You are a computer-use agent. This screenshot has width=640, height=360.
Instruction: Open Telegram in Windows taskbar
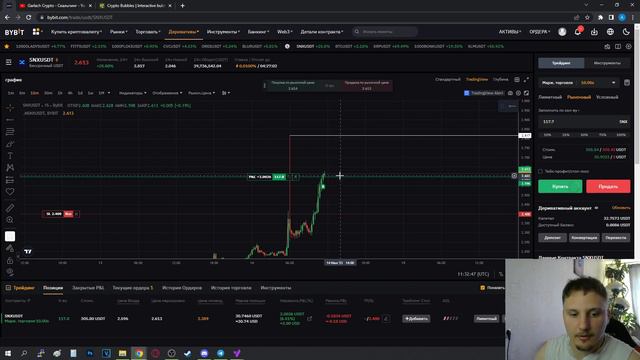point(220,353)
